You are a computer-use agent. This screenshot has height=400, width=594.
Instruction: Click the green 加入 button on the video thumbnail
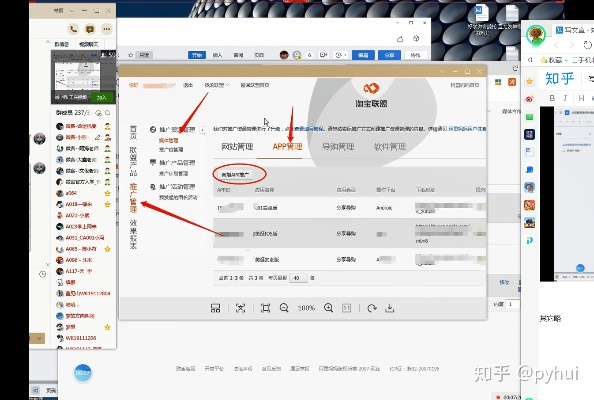tap(102, 97)
